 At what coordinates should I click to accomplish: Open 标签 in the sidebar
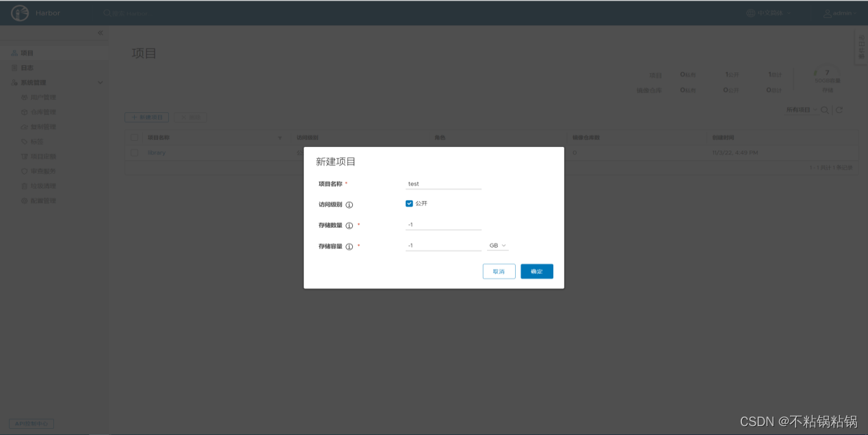(33, 142)
